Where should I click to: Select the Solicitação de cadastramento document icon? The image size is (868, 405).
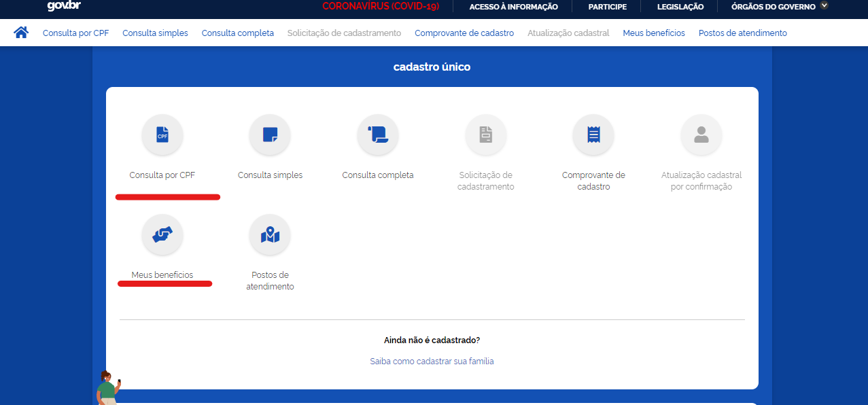tap(485, 135)
